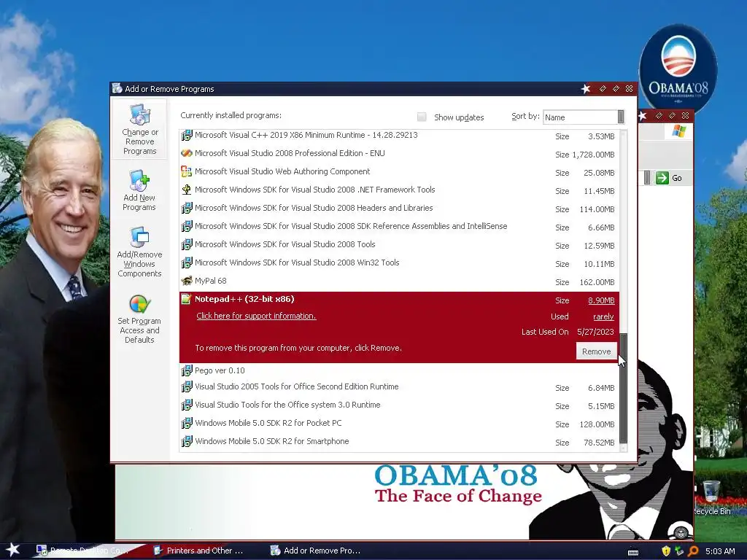This screenshot has height=560, width=747.
Task: Select the MyPal 68 row text
Action: coord(211,281)
